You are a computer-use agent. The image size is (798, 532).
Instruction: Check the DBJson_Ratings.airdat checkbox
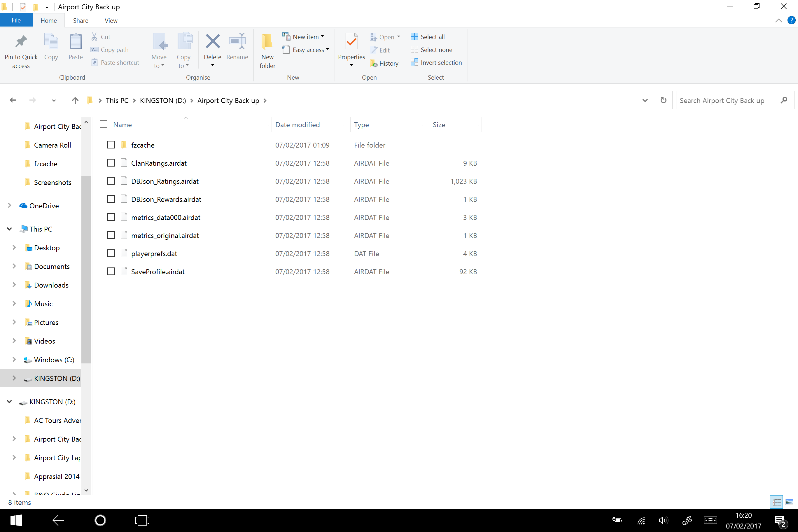coord(111,181)
